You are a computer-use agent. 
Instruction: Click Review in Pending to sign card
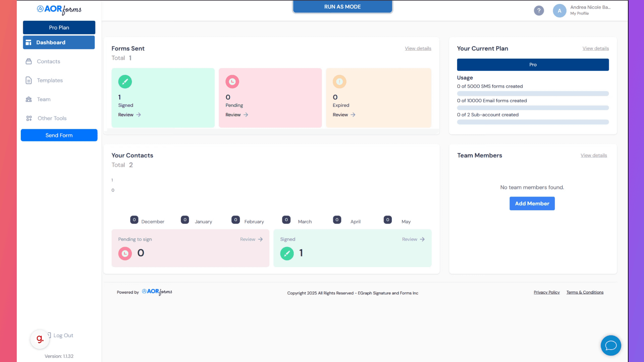(248, 239)
